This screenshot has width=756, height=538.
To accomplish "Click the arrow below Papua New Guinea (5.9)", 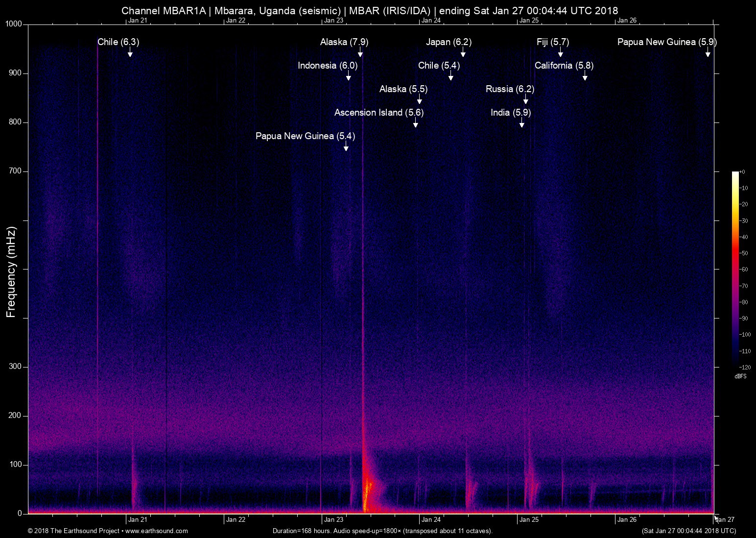I will [708, 52].
